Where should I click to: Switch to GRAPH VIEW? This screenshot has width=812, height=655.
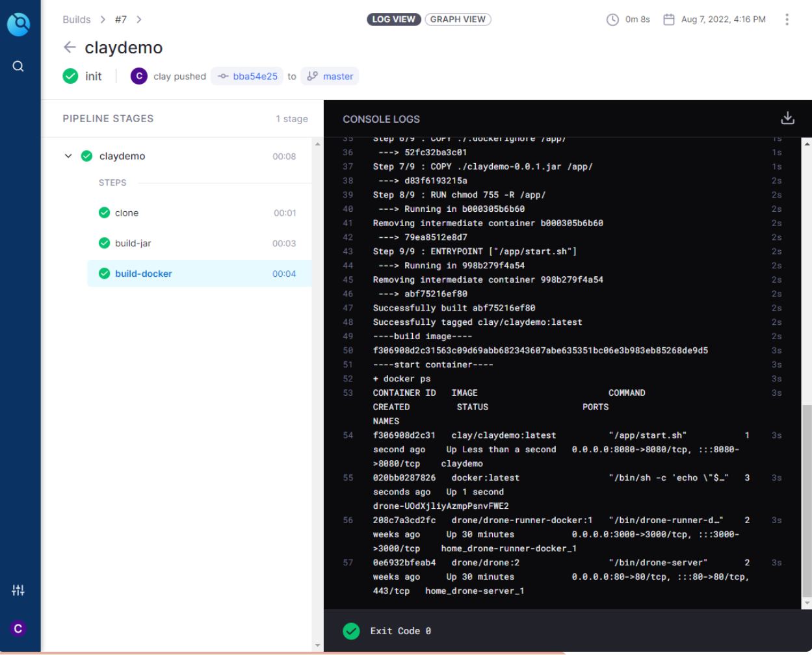tap(458, 19)
